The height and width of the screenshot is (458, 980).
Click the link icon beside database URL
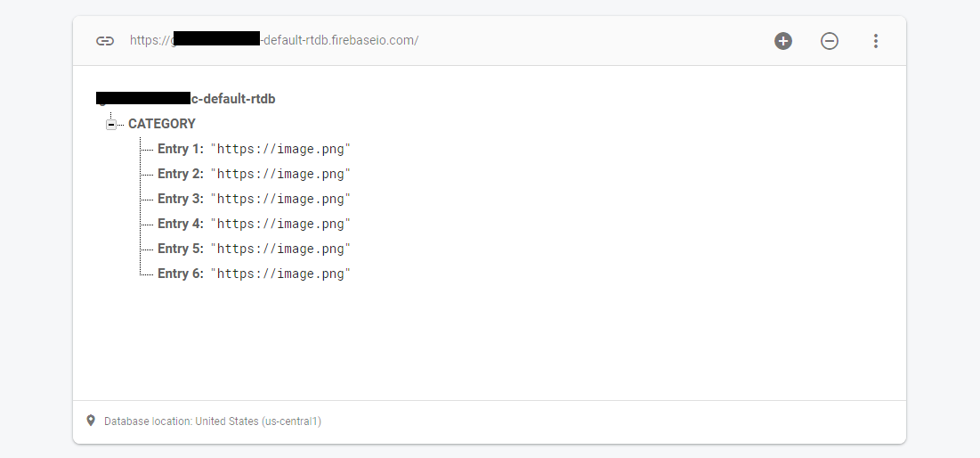click(104, 41)
